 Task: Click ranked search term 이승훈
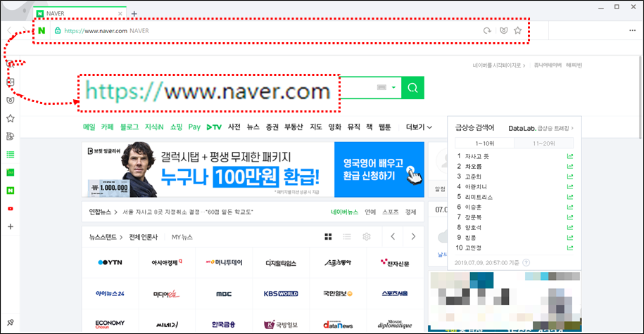473,207
